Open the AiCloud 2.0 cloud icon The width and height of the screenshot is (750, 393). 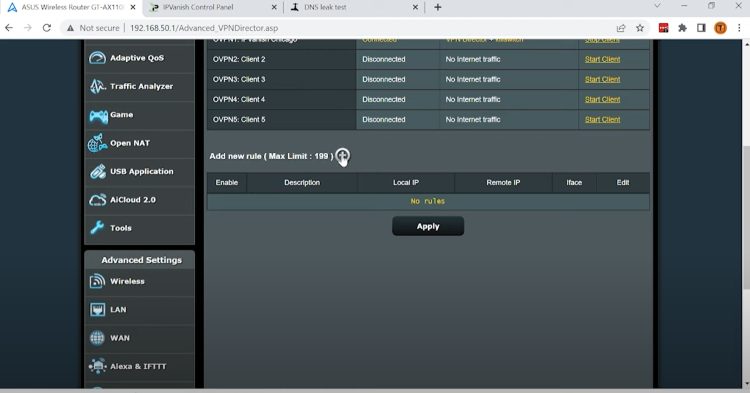click(x=98, y=200)
